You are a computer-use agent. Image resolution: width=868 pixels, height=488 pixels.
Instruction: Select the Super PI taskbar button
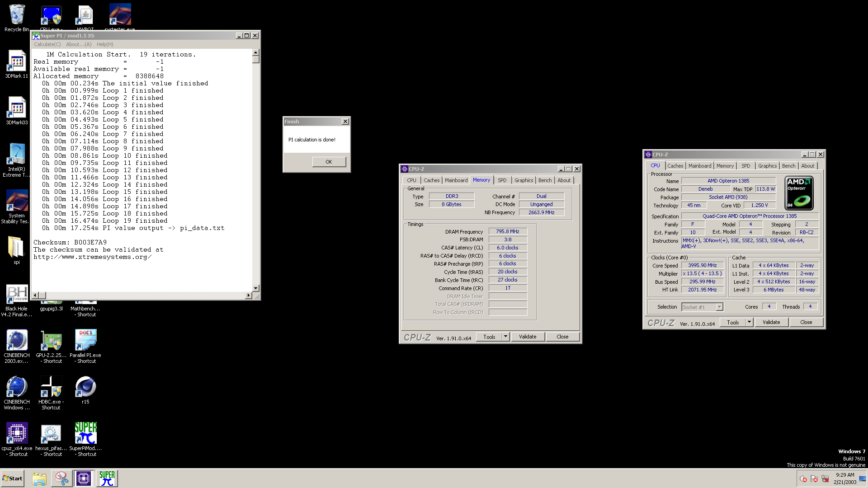(x=107, y=479)
